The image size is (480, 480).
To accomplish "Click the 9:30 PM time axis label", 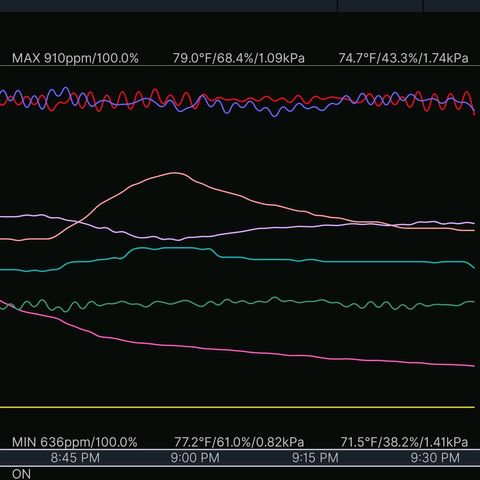I will click(435, 458).
